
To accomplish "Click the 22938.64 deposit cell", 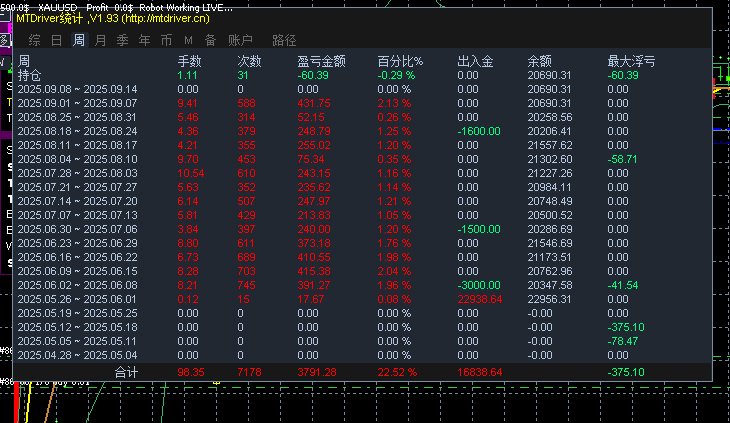I will [x=480, y=299].
